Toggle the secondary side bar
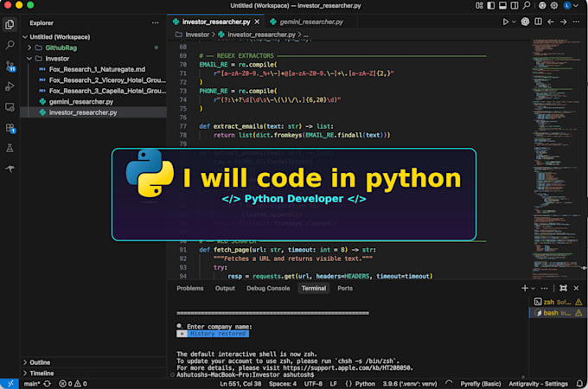The image size is (588, 389). click(x=514, y=5)
